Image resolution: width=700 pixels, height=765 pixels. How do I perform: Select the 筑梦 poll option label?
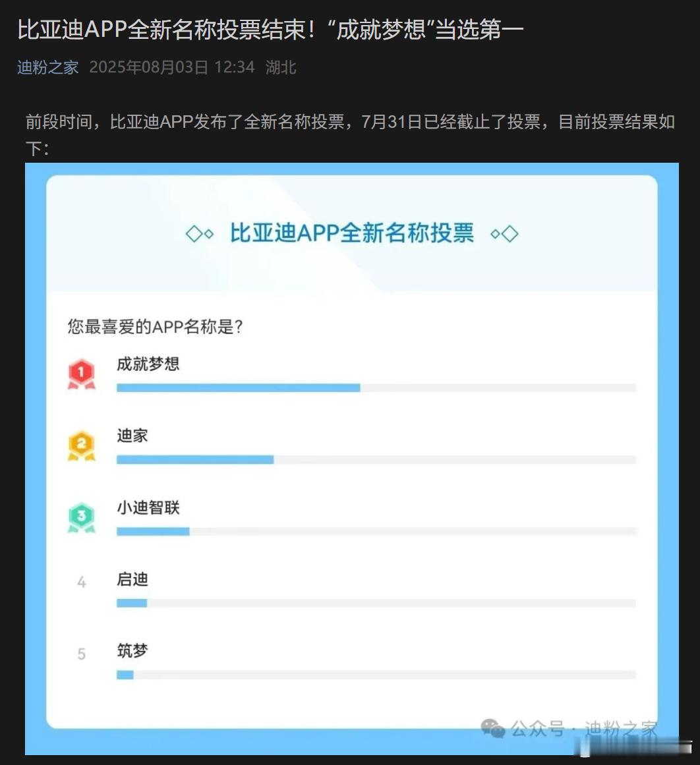pos(132,651)
